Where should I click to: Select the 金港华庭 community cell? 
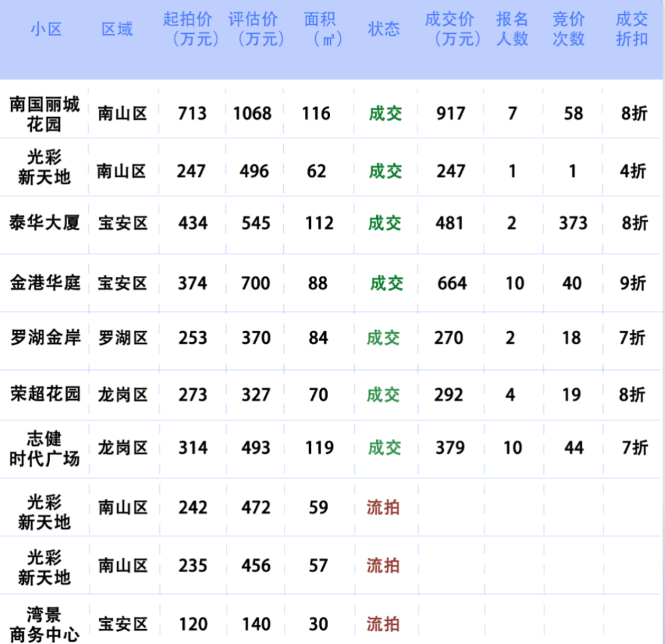coord(45,283)
